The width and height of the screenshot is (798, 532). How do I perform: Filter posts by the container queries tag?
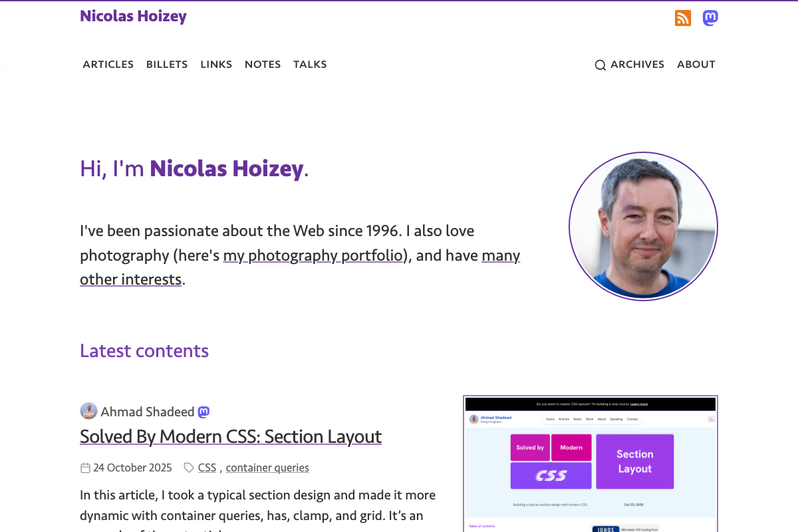(x=267, y=467)
